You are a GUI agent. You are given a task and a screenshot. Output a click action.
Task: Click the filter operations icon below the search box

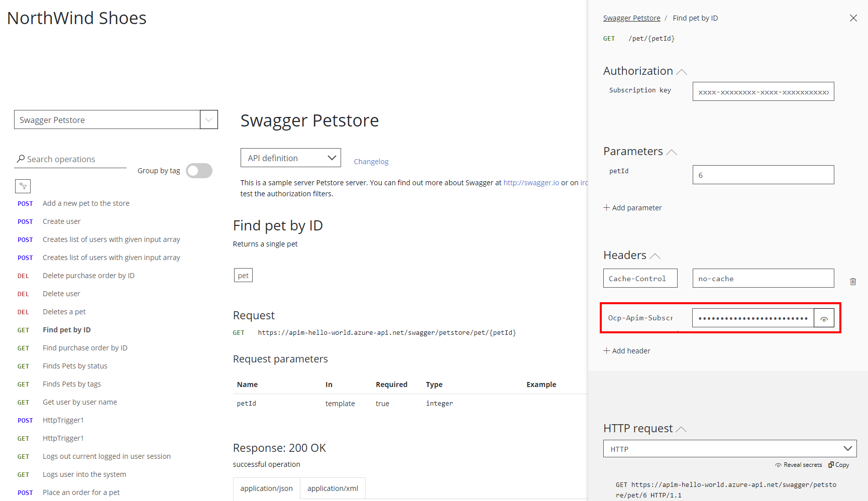coord(23,186)
